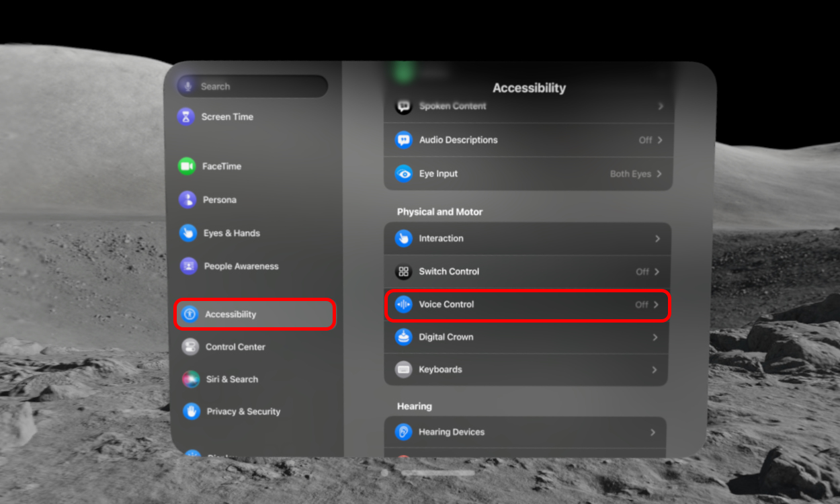This screenshot has width=840, height=504.
Task: Click the Digital Crown icon
Action: [403, 337]
